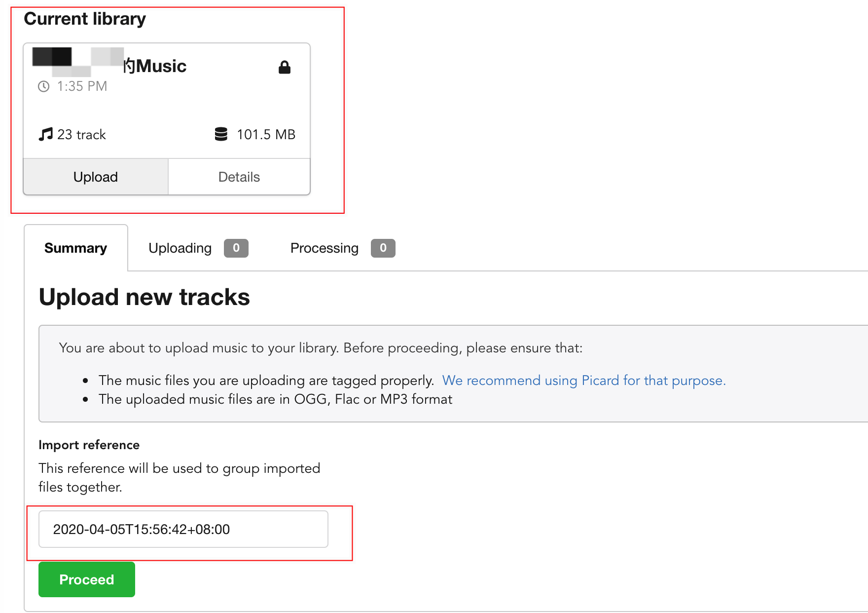Click the lock icon on the library card
This screenshot has height=613, width=868.
(285, 67)
